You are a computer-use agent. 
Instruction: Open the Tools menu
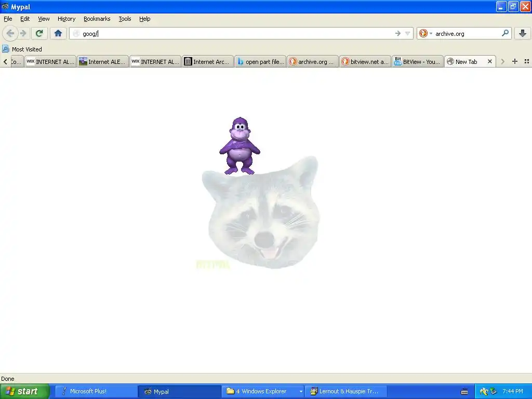(x=125, y=19)
